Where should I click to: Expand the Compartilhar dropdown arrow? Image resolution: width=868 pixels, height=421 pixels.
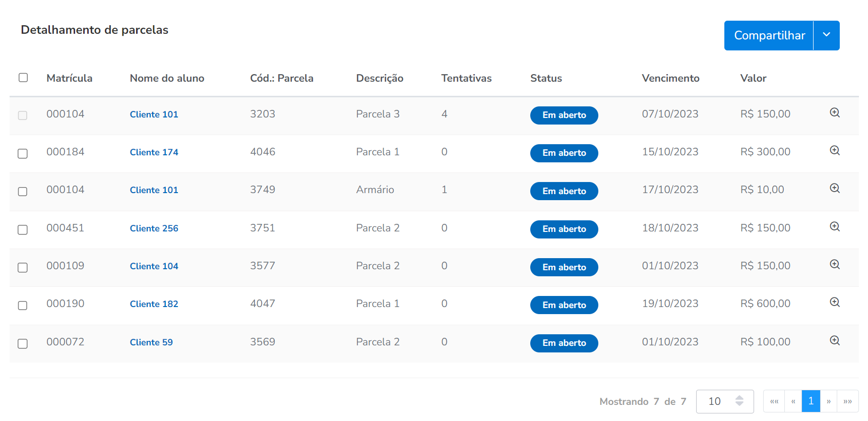(827, 35)
